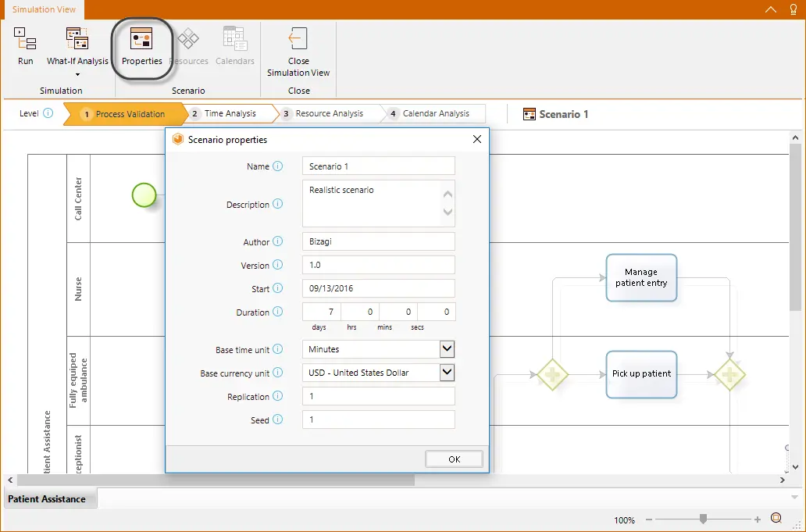806x532 pixels.
Task: Run the simulation
Action: coord(25,47)
